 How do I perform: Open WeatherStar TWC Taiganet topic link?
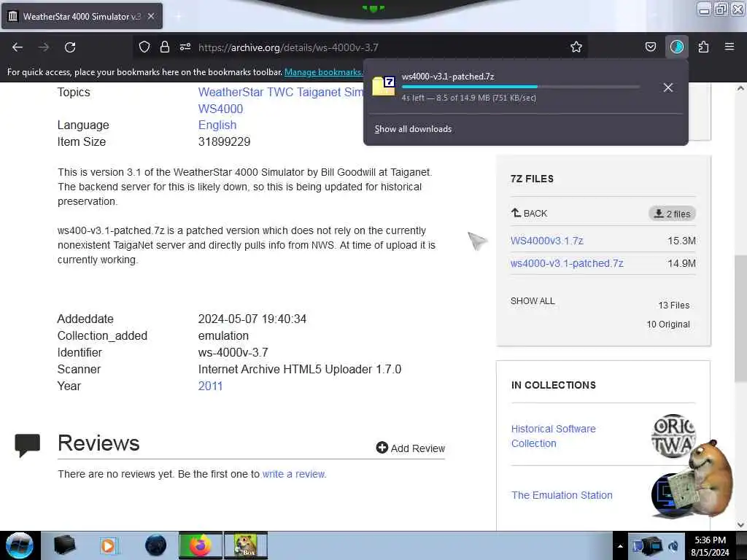pyautogui.click(x=280, y=92)
